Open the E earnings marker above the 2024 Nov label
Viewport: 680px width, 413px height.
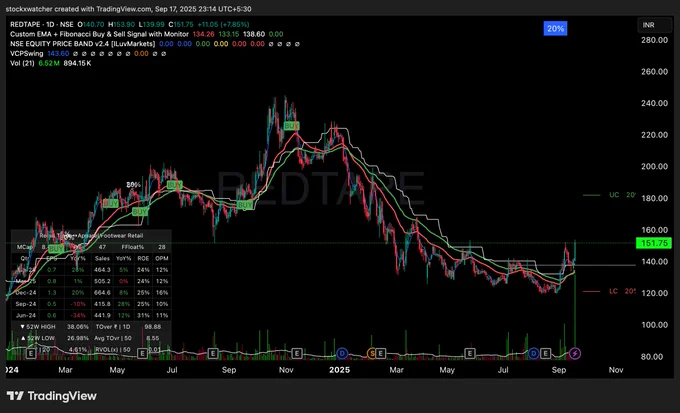[297, 354]
